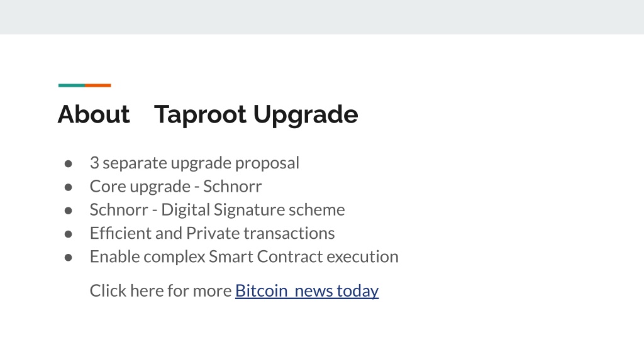
Task: Select the 3 separate upgrade proposal line
Action: coord(194,163)
